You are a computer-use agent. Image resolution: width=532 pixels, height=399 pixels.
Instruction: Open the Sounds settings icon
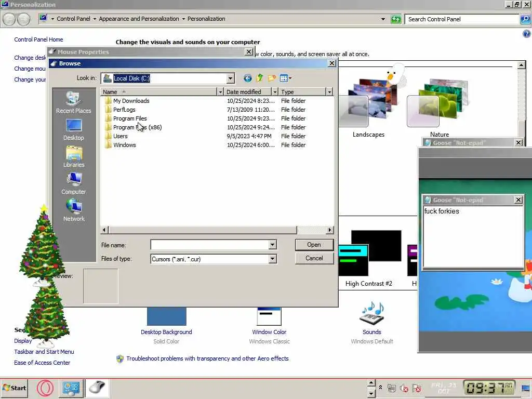click(372, 313)
